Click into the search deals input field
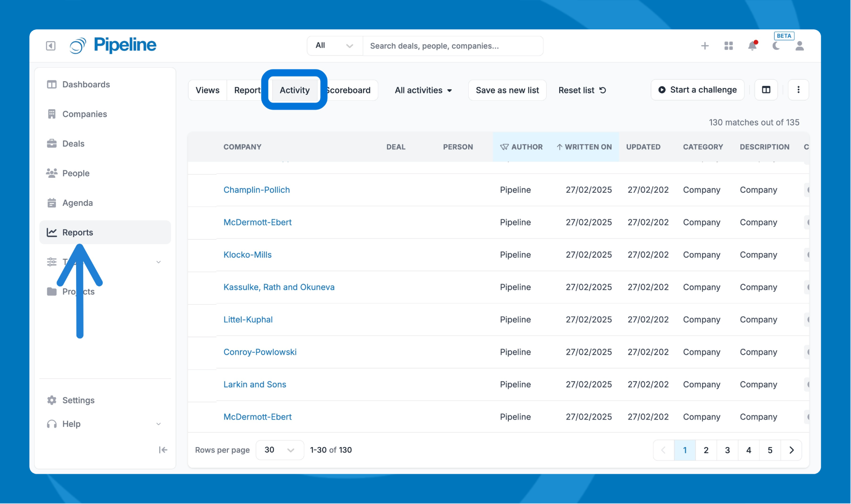Viewport: 851px width, 504px height. pyautogui.click(x=453, y=46)
